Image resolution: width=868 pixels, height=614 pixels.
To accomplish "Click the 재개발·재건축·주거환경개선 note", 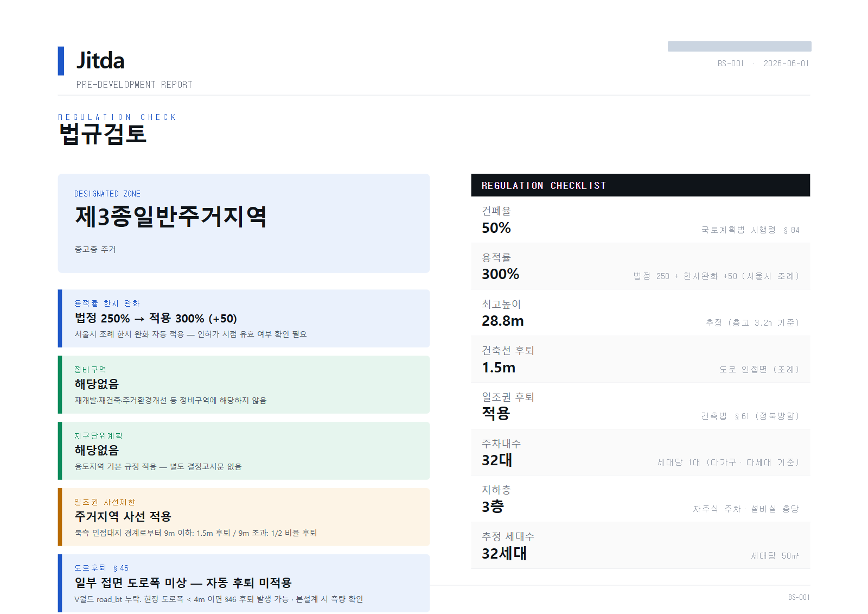I will pyautogui.click(x=170, y=400).
